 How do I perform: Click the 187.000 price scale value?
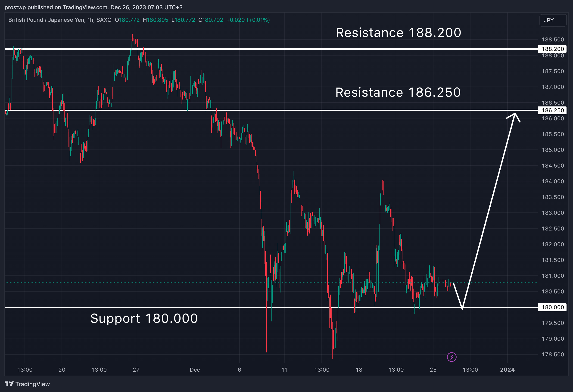553,87
